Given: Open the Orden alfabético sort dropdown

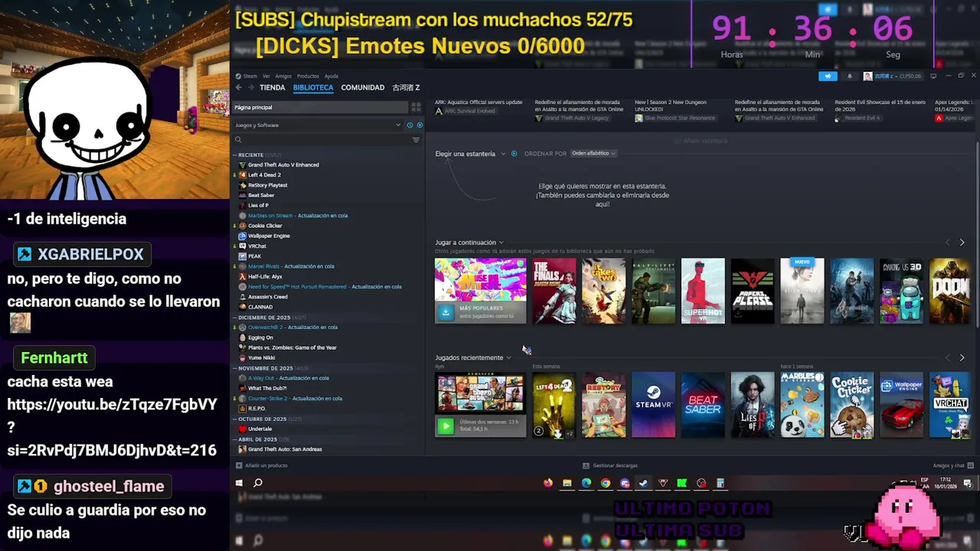Looking at the screenshot, I should click(593, 153).
